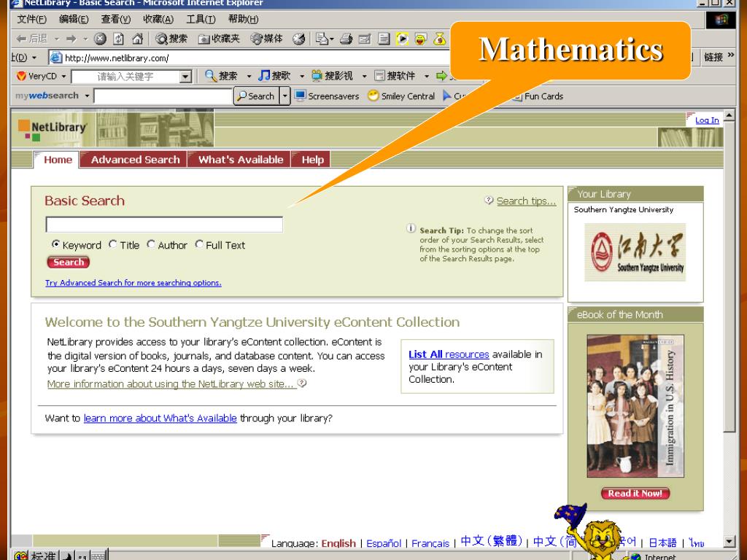Open the 媒体 media pane

click(x=267, y=39)
